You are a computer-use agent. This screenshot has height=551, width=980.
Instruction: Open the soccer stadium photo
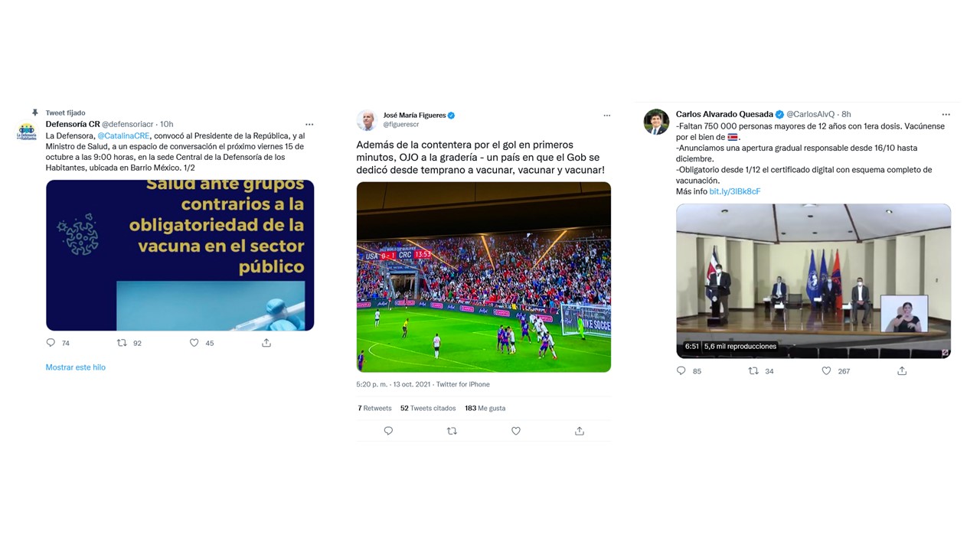pos(484,277)
